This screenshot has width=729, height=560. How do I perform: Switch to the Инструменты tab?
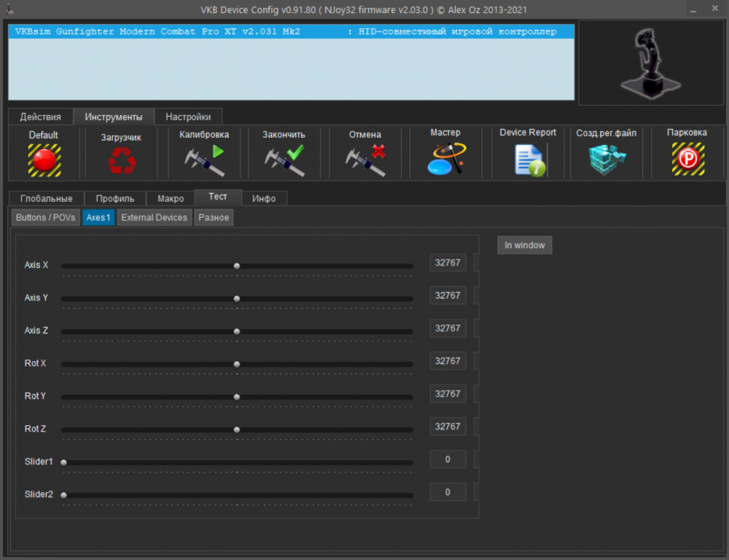(x=114, y=116)
